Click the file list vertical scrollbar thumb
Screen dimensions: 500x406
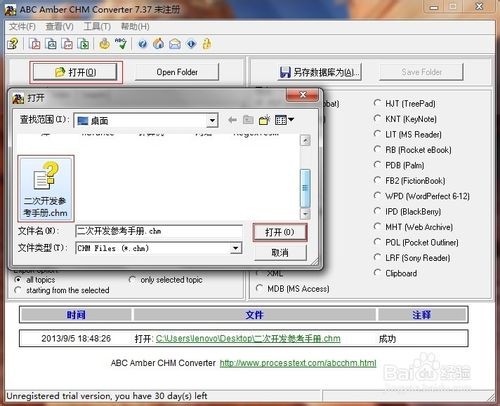pos(305,188)
